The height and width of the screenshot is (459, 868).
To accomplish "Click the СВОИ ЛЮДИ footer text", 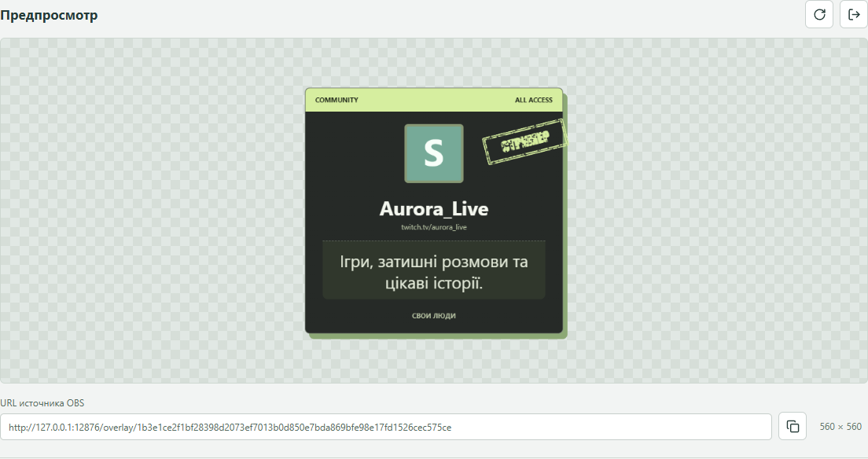I will 434,316.
